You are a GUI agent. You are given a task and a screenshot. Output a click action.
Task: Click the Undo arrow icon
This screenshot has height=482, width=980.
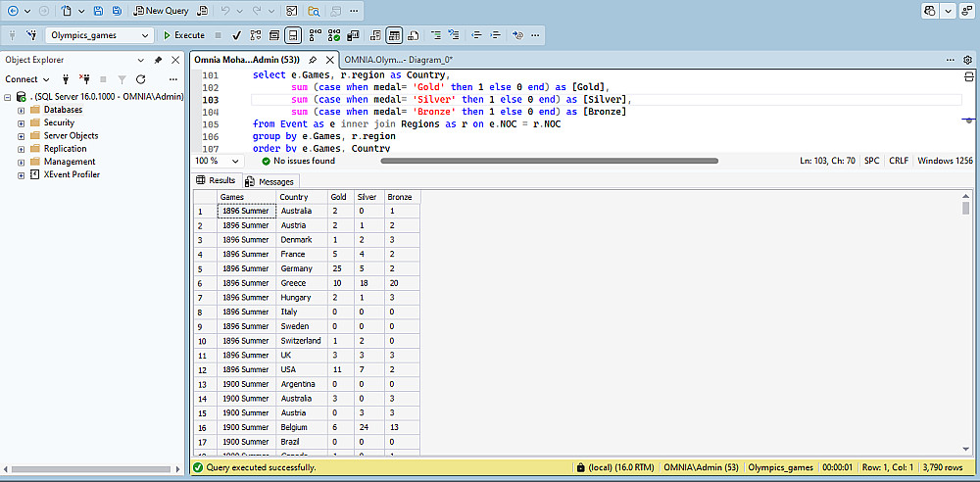pyautogui.click(x=226, y=11)
